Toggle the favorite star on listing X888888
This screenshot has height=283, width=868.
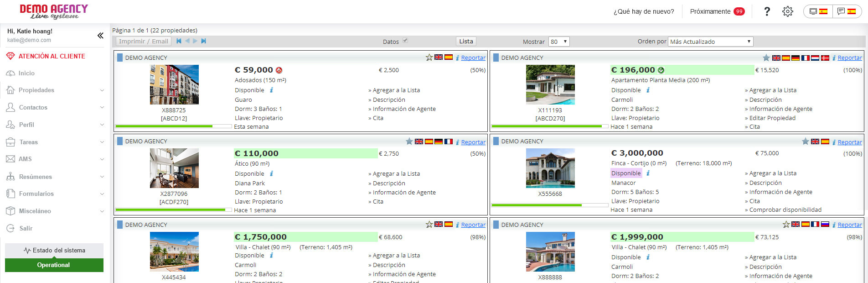pyautogui.click(x=786, y=225)
